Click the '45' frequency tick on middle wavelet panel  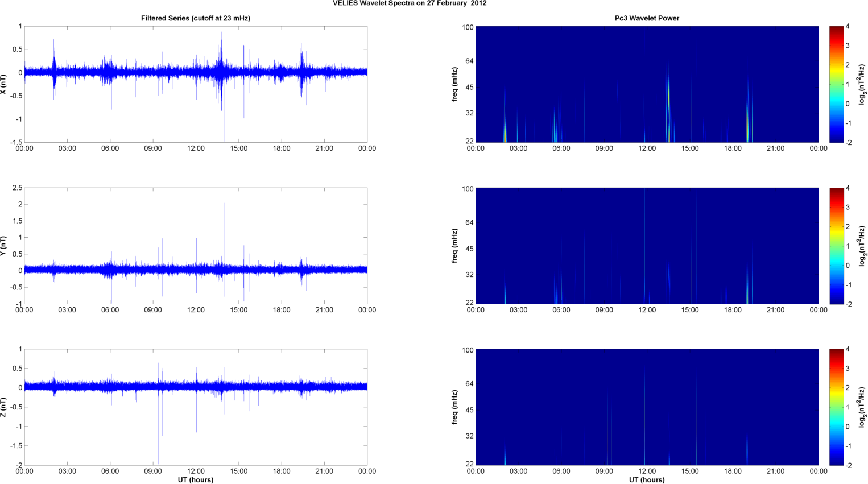coord(469,249)
